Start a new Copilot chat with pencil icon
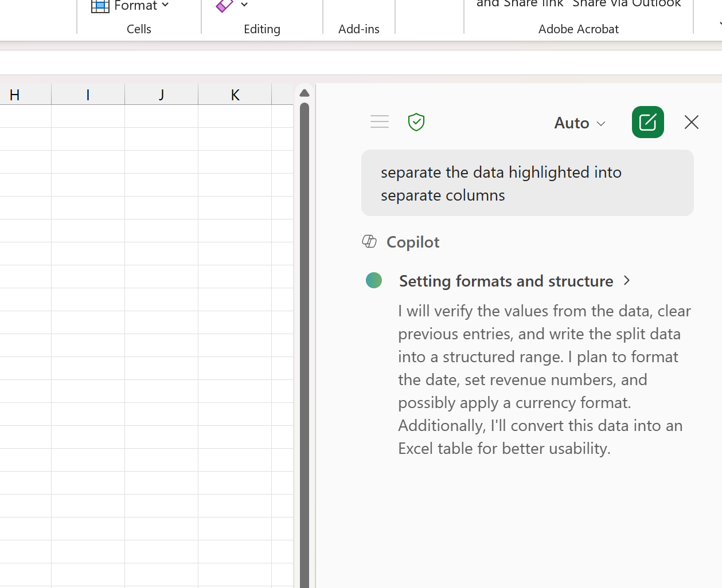The image size is (722, 588). 647,122
